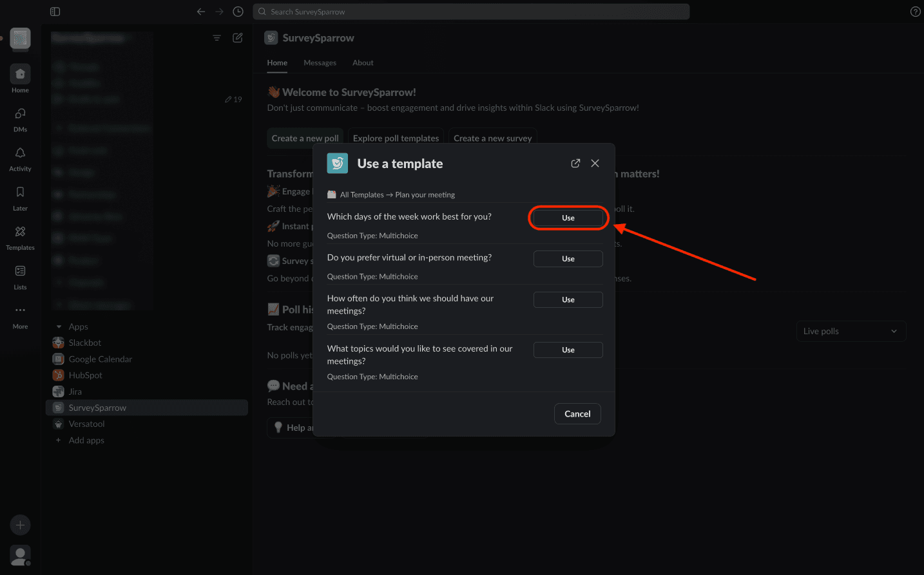Switch to the Messages tab
924x575 pixels.
point(320,62)
